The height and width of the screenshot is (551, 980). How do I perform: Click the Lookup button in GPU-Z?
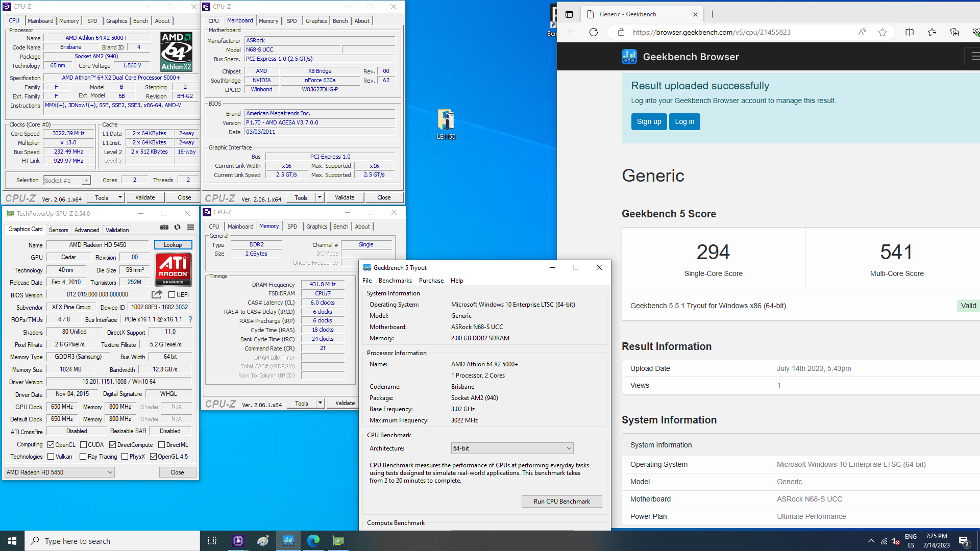point(173,245)
